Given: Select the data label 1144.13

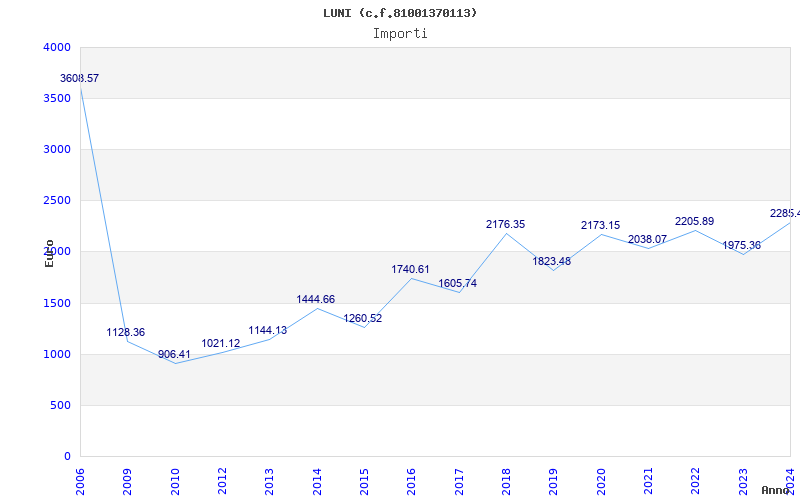Looking at the screenshot, I should pyautogui.click(x=267, y=331).
